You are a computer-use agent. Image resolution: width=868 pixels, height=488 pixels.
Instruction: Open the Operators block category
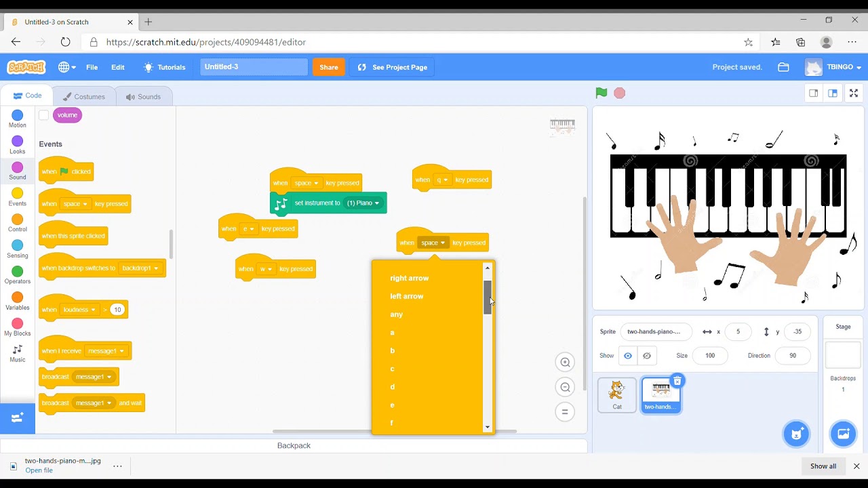(18, 275)
